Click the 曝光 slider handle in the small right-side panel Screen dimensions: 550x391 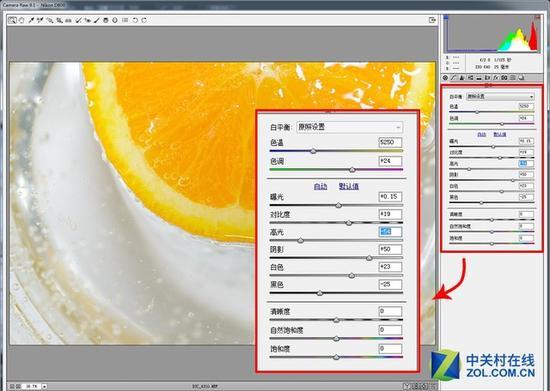[x=493, y=147]
